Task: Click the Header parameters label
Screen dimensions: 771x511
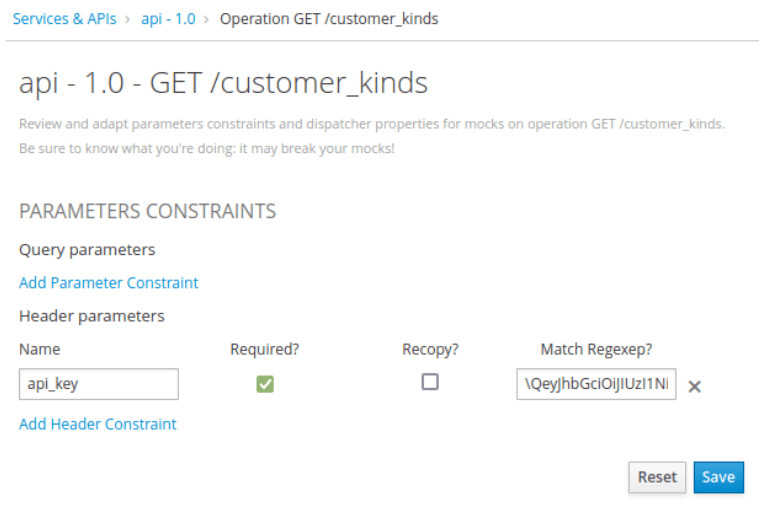Action: coord(91,316)
